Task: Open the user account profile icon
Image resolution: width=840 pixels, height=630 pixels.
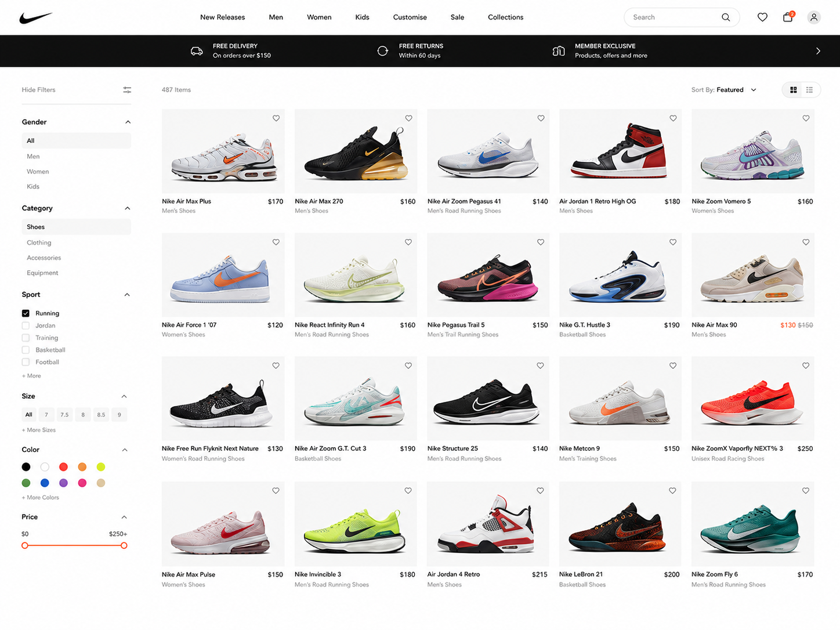Action: 814,17
